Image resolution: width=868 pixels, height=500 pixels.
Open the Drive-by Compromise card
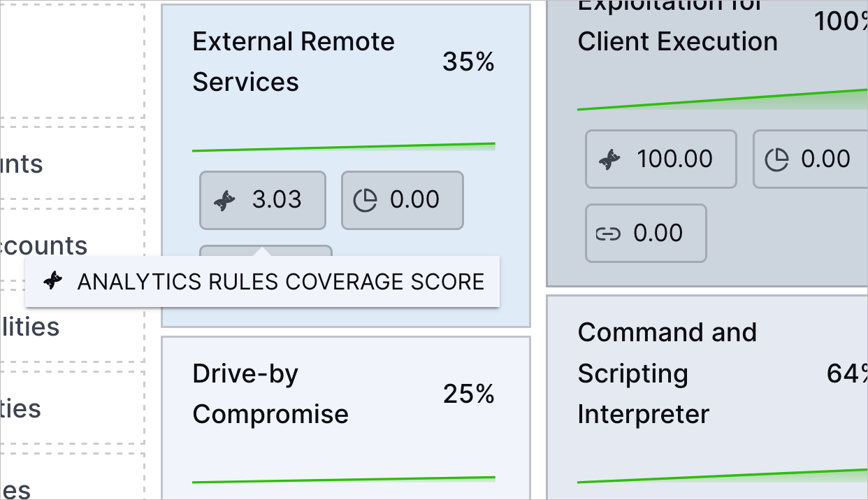pos(346,418)
